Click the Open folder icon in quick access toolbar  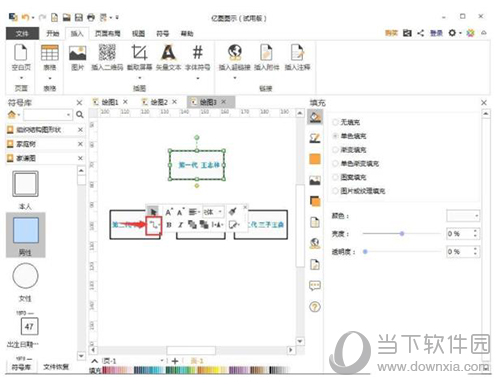point(67,17)
